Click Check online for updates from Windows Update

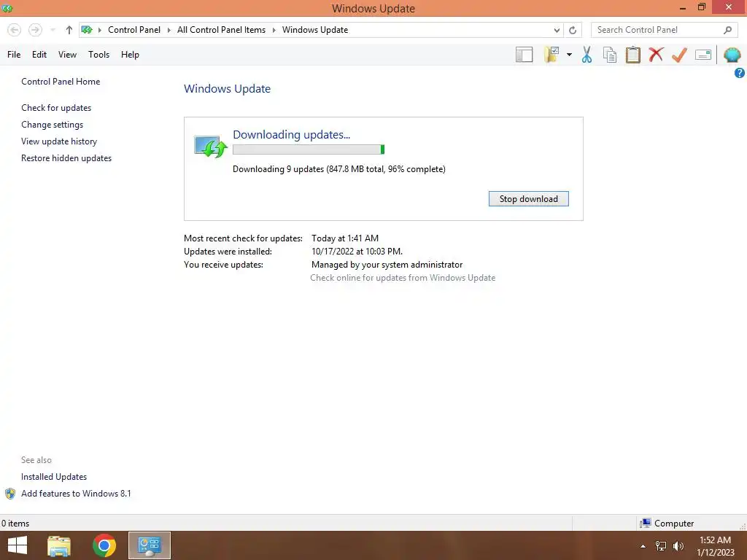403,278
